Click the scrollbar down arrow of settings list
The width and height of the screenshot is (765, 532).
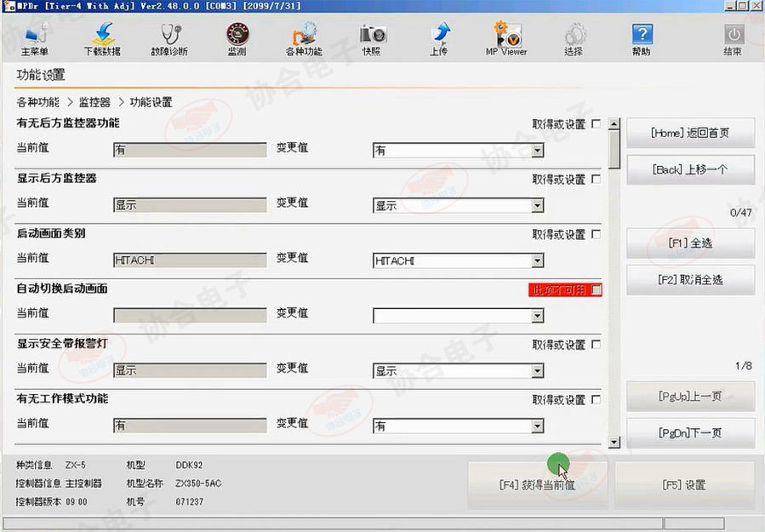(x=614, y=443)
